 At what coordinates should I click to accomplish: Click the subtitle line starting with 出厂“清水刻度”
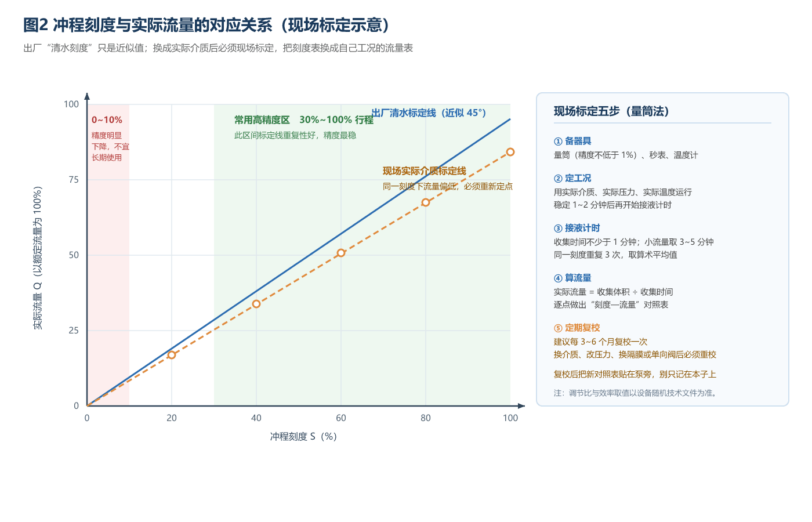pyautogui.click(x=218, y=48)
